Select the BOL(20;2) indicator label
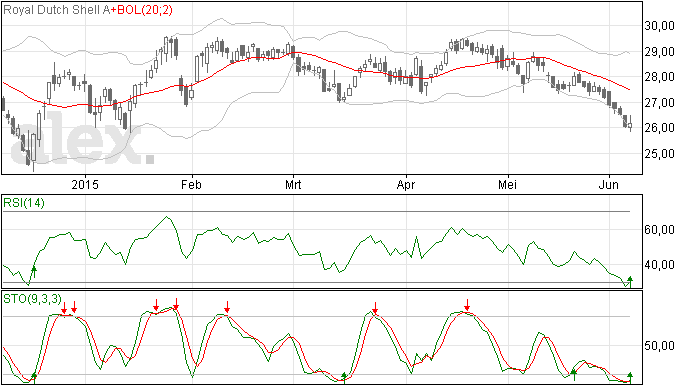This screenshot has height=387, width=690. (x=144, y=10)
